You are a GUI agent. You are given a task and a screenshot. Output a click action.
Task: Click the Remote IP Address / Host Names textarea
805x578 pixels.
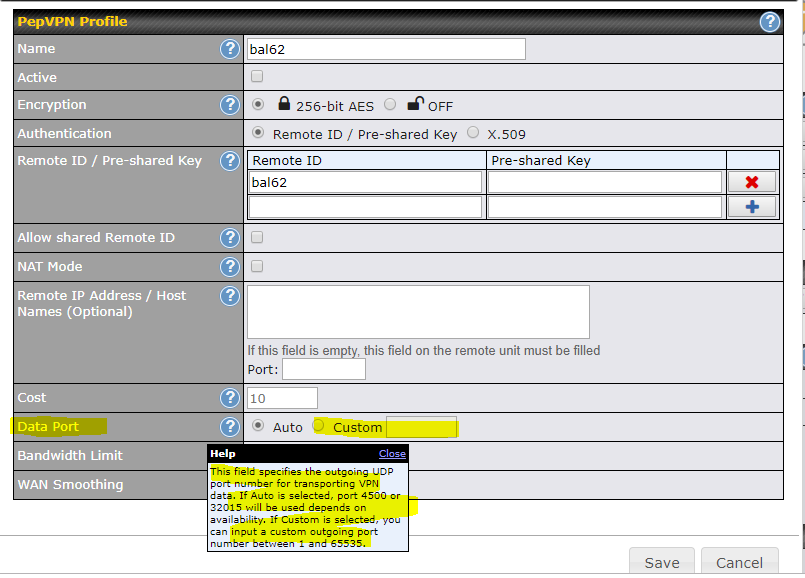[x=418, y=312]
